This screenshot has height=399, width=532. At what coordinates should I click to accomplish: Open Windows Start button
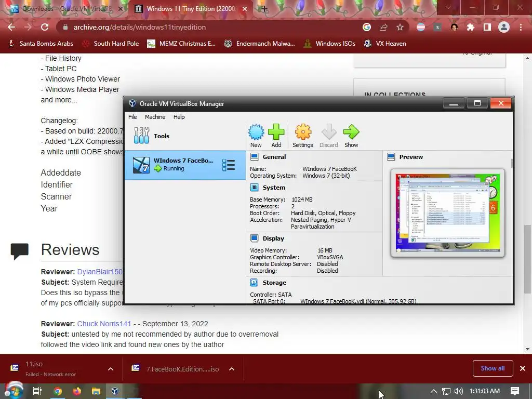click(x=14, y=391)
